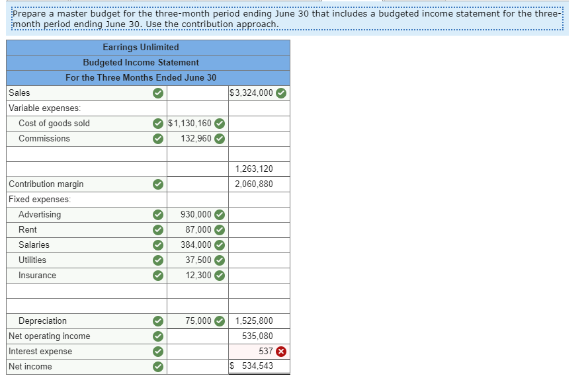Image resolution: width=588 pixels, height=380 pixels.
Task: Select the Contribution margin label cell
Action: click(87, 184)
